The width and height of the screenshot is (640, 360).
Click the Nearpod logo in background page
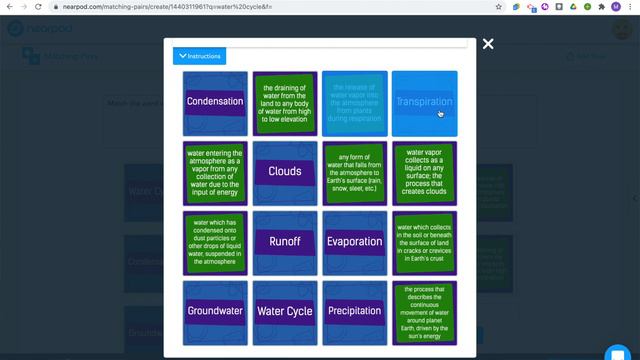tap(40, 28)
